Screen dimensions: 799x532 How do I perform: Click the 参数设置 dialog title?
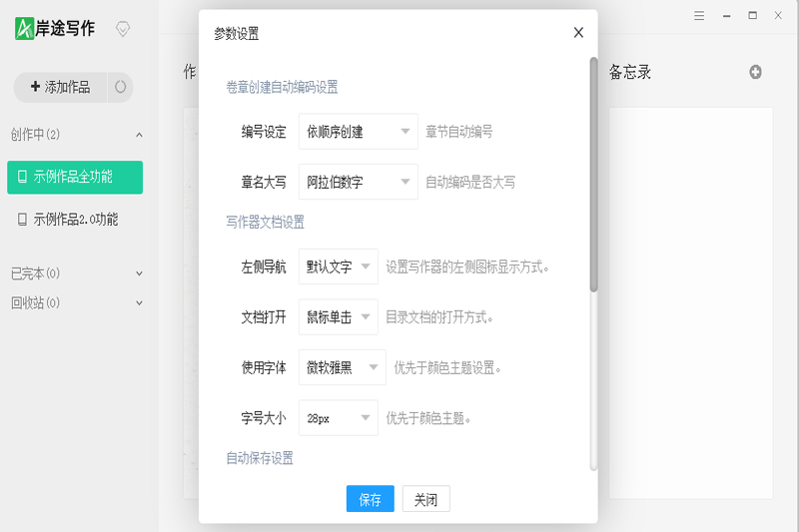(x=237, y=34)
